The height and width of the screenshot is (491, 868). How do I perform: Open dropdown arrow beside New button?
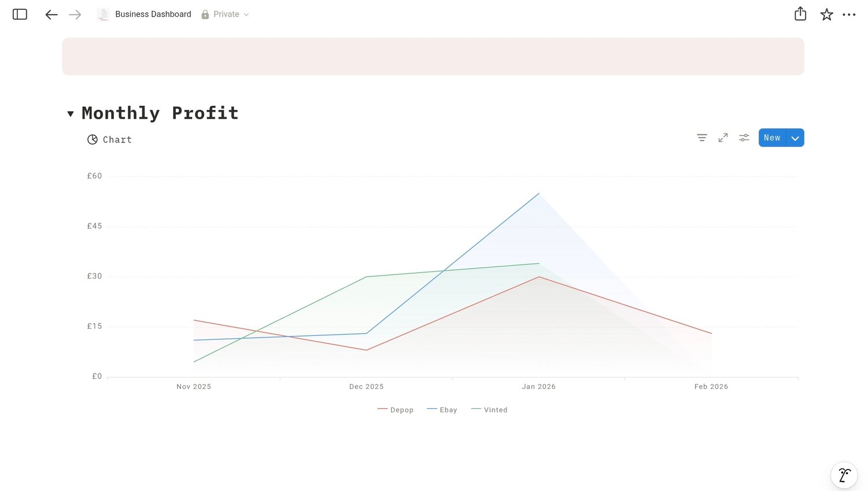click(795, 138)
